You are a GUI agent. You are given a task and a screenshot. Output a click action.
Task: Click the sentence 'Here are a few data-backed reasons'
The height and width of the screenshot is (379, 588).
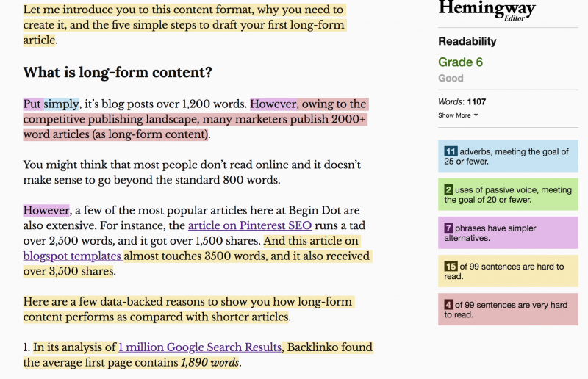pos(189,309)
